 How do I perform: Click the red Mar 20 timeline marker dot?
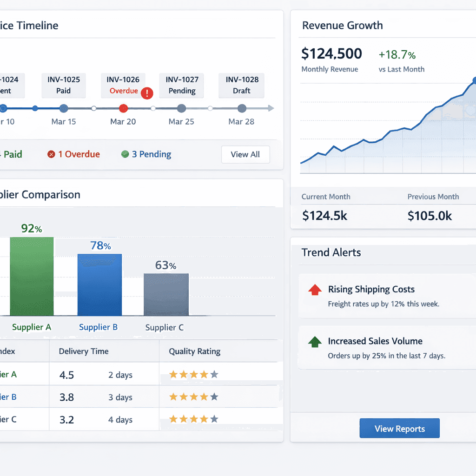pos(123,108)
